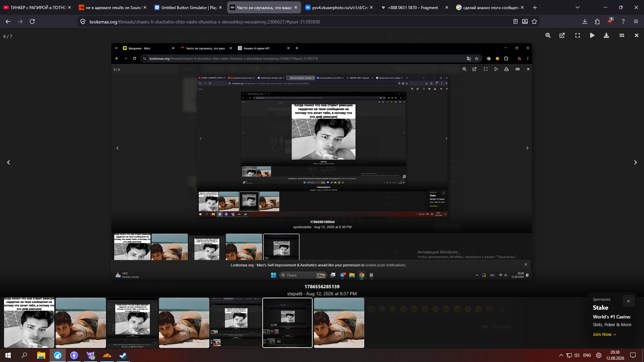Switch to Untitled Button Simulator tab
Image resolution: width=644 pixels, height=362 pixels.
point(188,7)
